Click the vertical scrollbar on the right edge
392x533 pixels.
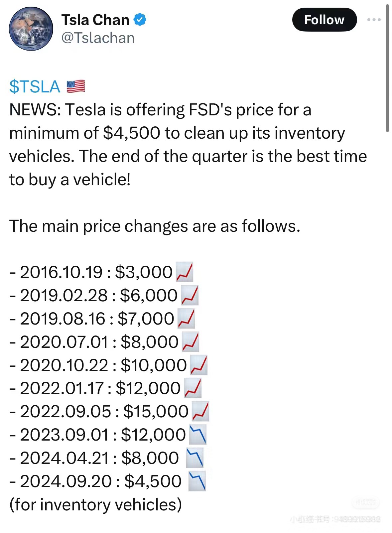[387, 68]
